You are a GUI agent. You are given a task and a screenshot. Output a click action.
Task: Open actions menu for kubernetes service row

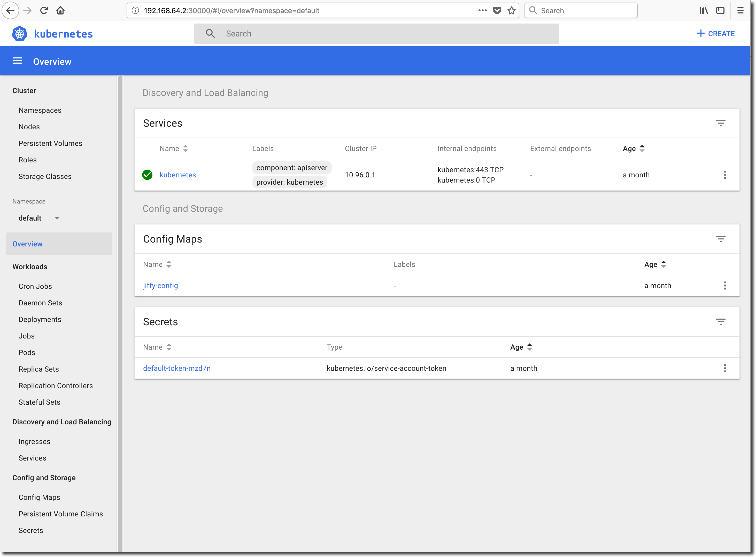point(725,175)
